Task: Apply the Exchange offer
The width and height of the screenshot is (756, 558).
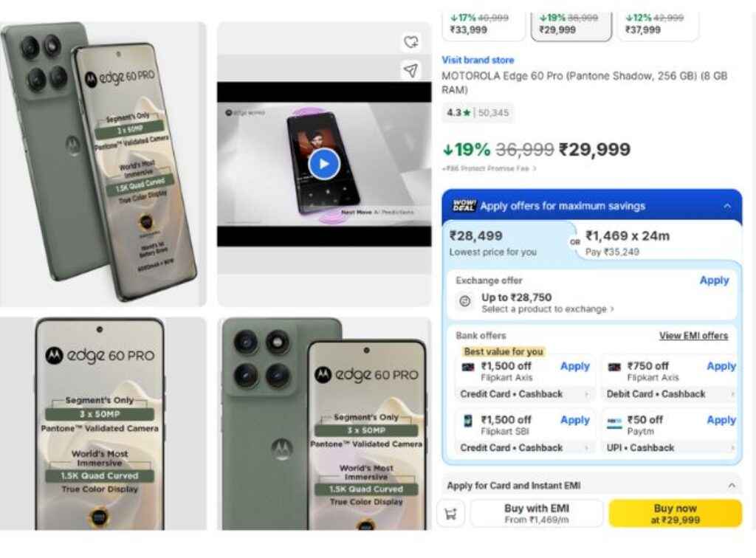Action: (x=714, y=280)
